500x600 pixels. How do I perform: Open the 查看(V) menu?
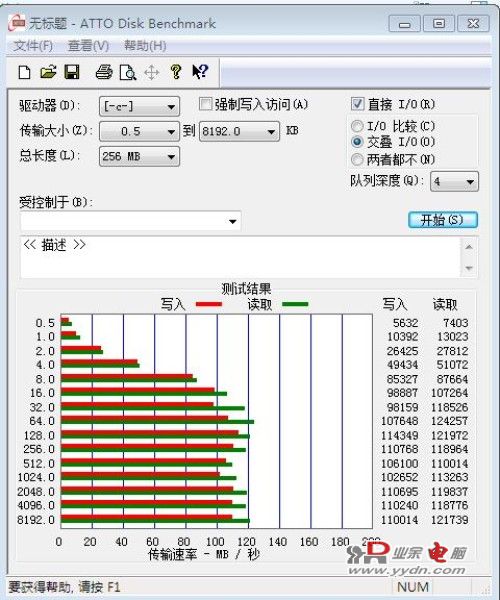pos(88,46)
